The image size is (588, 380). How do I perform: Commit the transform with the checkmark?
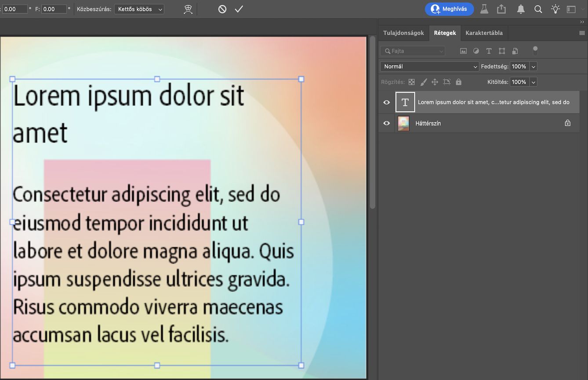click(239, 8)
